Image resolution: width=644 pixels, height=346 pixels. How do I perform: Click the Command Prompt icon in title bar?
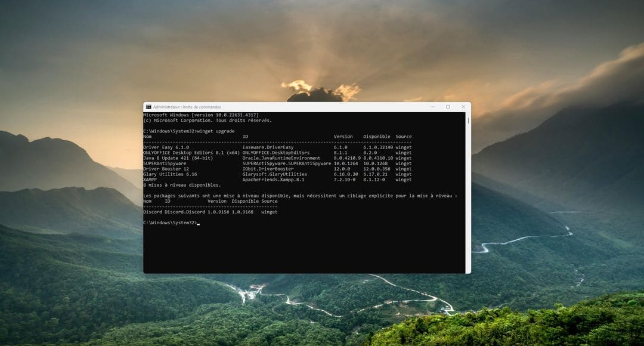pyautogui.click(x=148, y=107)
